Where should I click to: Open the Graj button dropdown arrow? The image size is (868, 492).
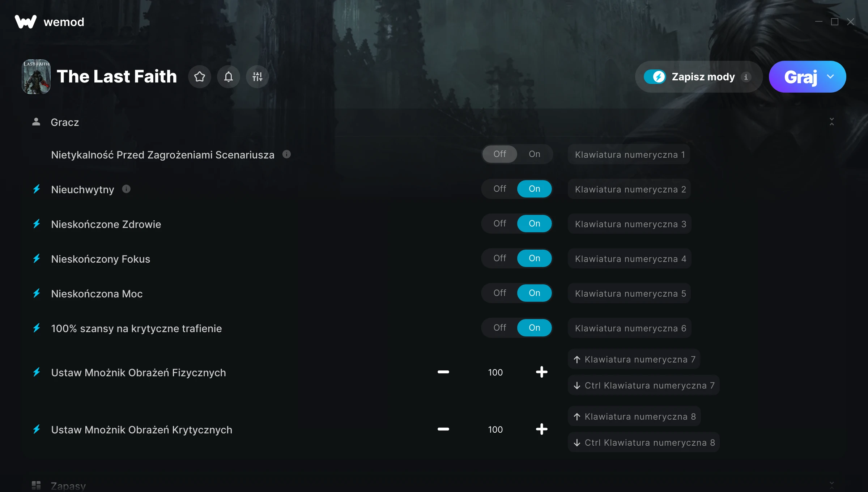(x=830, y=77)
